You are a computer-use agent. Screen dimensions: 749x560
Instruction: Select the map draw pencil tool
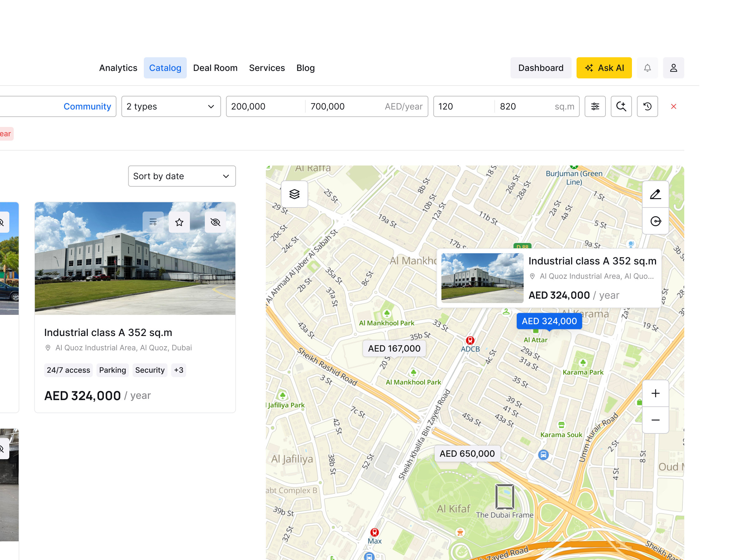655,194
